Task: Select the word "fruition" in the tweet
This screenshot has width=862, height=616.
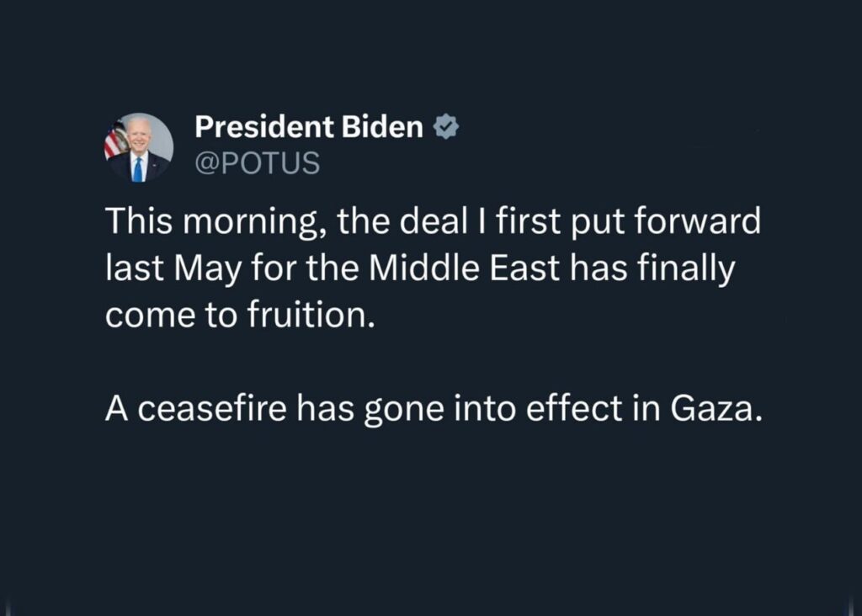Action: pos(306,315)
